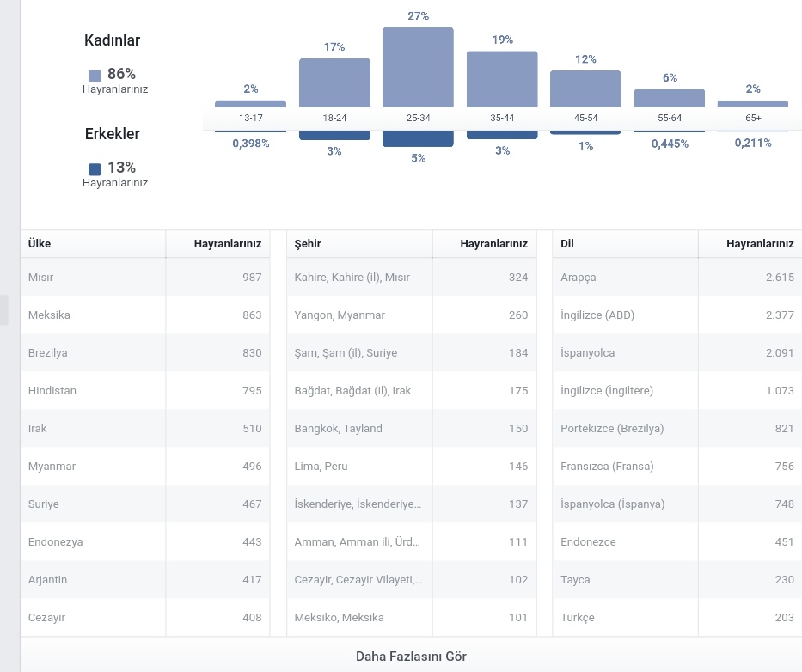Click the 55-64 women bar at 6%

(x=670, y=98)
